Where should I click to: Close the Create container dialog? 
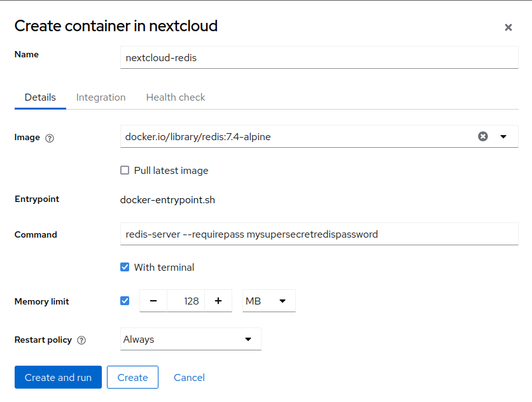click(508, 27)
